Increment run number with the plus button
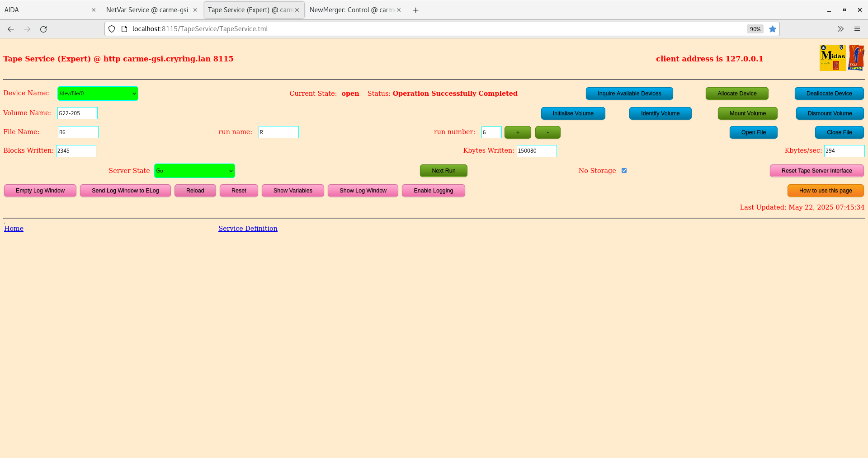868x458 pixels. click(517, 132)
